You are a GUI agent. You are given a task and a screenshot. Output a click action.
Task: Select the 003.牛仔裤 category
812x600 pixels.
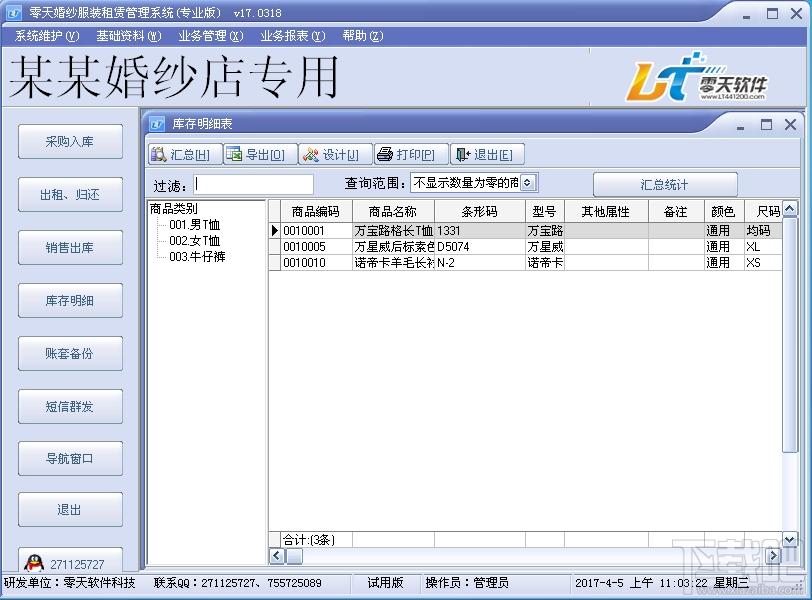[197, 257]
